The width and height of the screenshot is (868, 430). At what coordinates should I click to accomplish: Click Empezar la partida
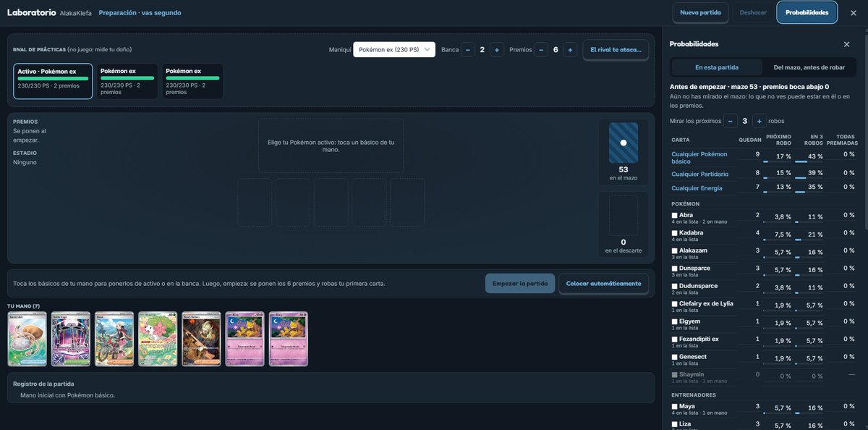(x=520, y=283)
